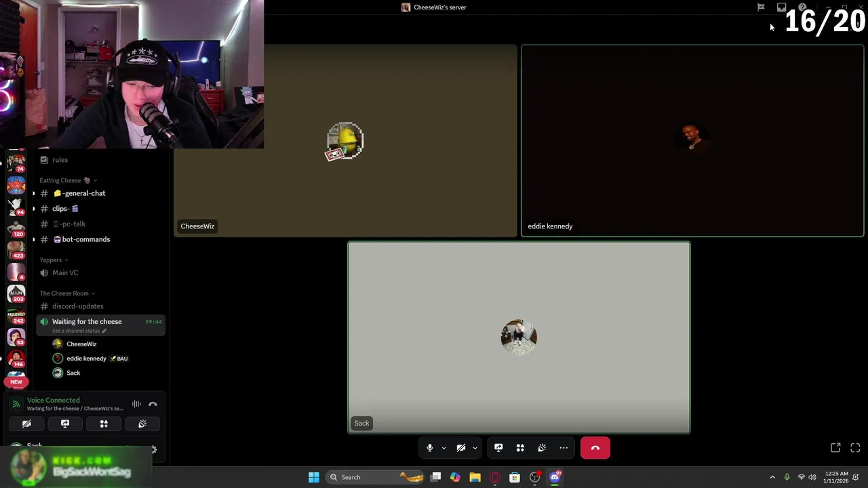Open server icon with 146 badge
The image size is (868, 488).
pos(16,358)
